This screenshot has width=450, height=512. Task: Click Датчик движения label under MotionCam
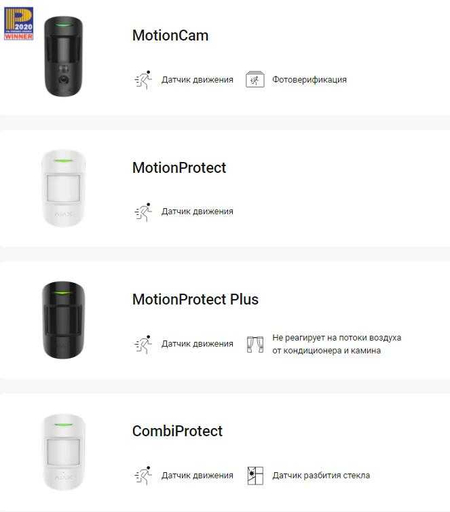click(x=197, y=80)
